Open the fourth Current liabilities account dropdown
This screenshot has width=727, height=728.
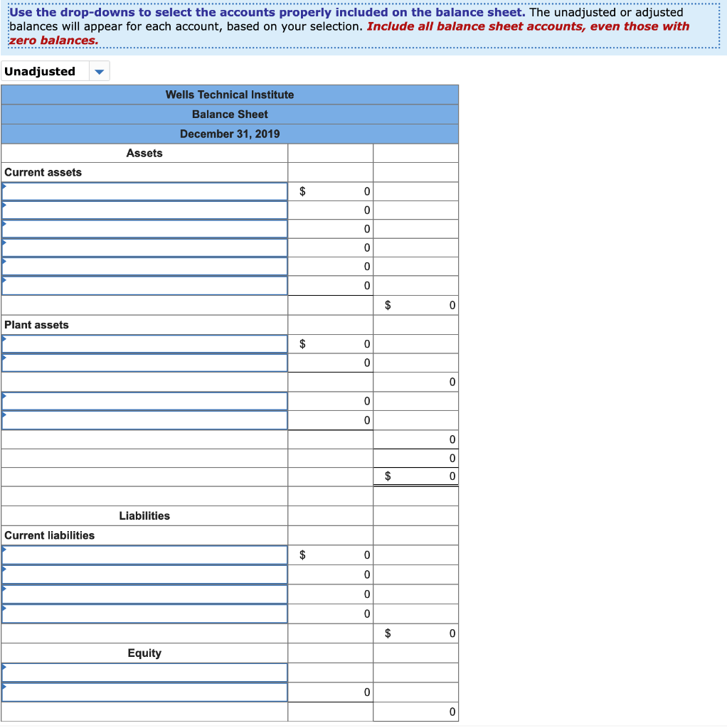point(144,613)
